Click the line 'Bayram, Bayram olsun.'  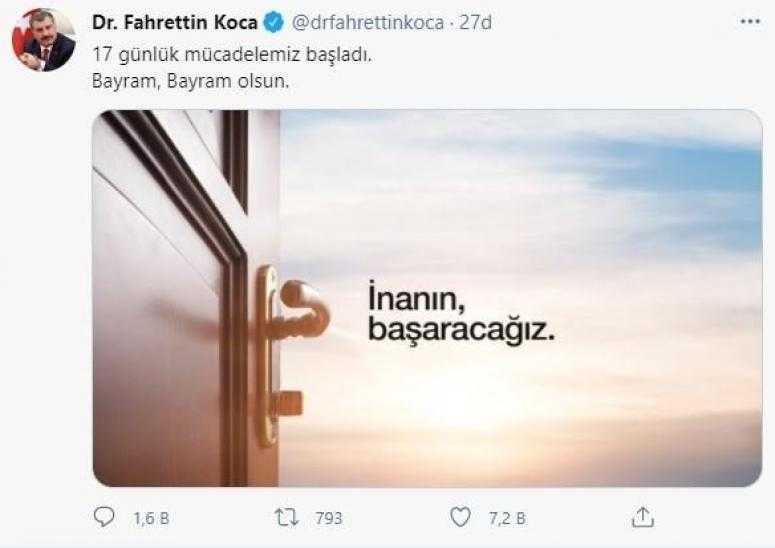pos(190,81)
